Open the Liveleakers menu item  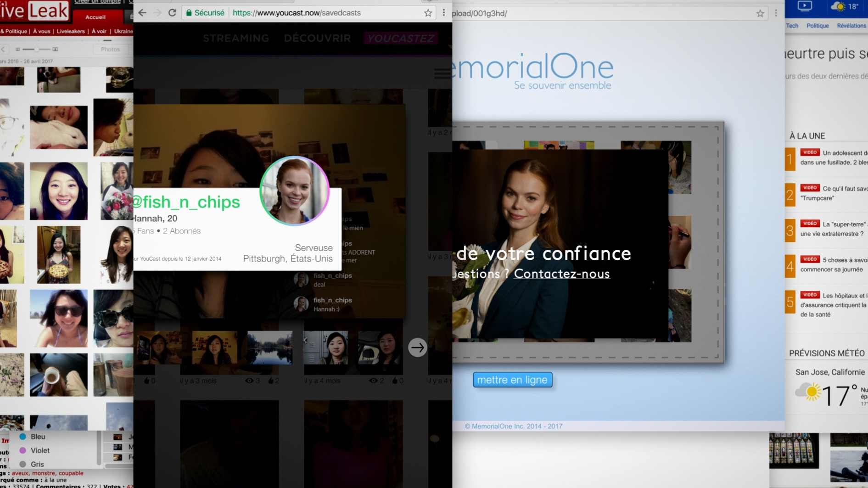pyautogui.click(x=71, y=31)
